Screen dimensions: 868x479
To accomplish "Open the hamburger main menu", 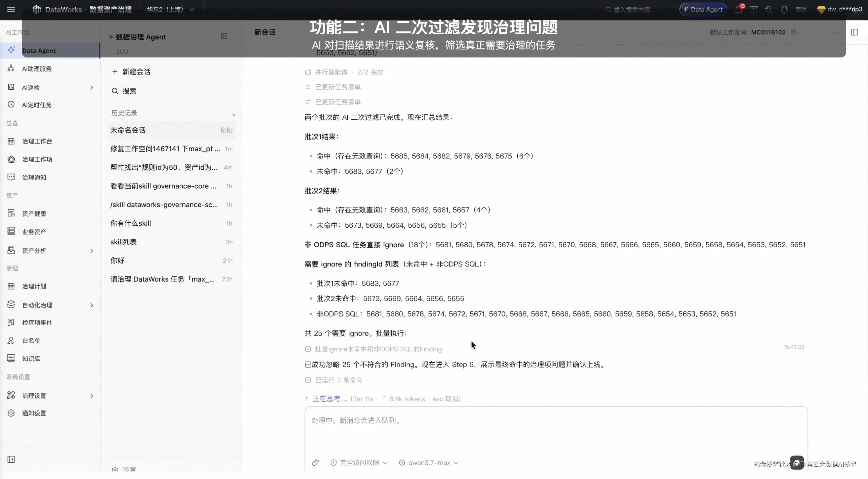I will click(x=11, y=9).
